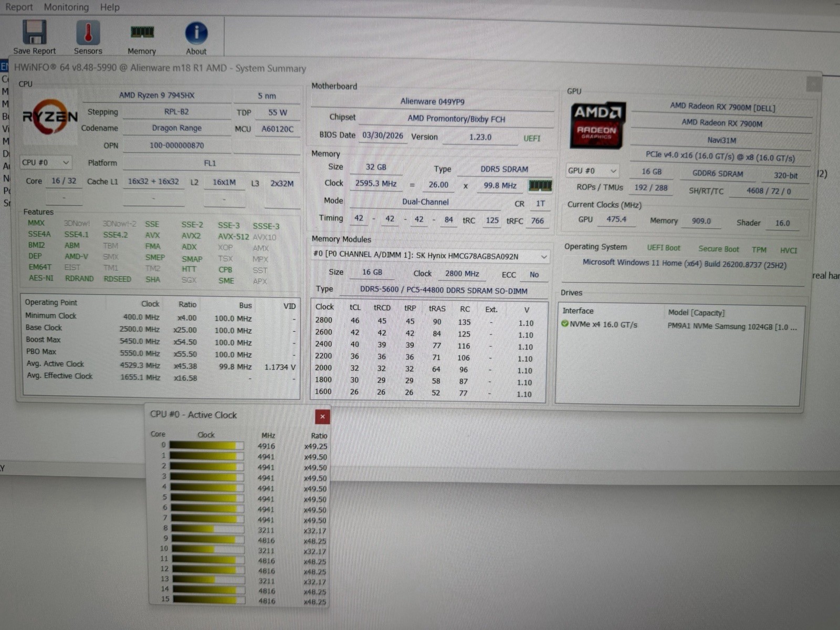Click the SSE4.2 feature flag
Screen dimensions: 840x630
tap(115, 235)
